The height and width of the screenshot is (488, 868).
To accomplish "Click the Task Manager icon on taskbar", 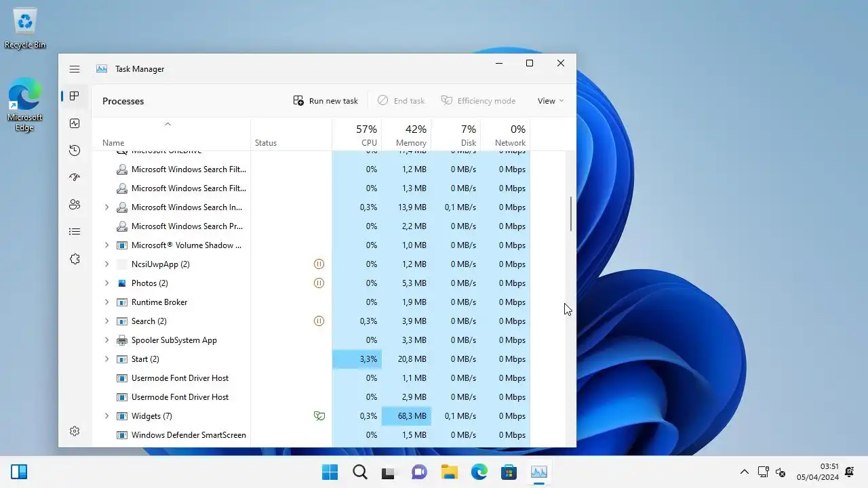I will pos(539,472).
